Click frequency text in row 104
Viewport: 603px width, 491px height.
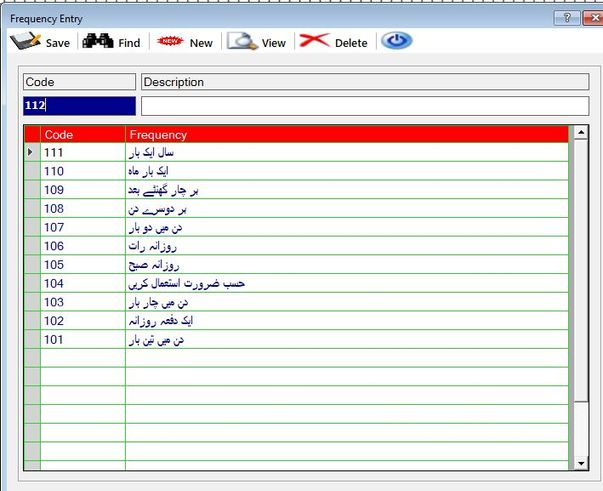click(x=187, y=284)
